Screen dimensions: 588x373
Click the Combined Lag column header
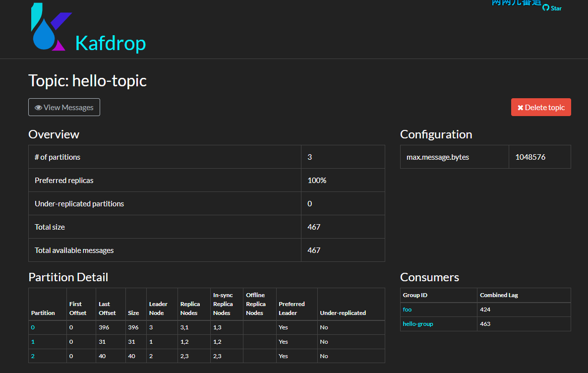point(499,295)
